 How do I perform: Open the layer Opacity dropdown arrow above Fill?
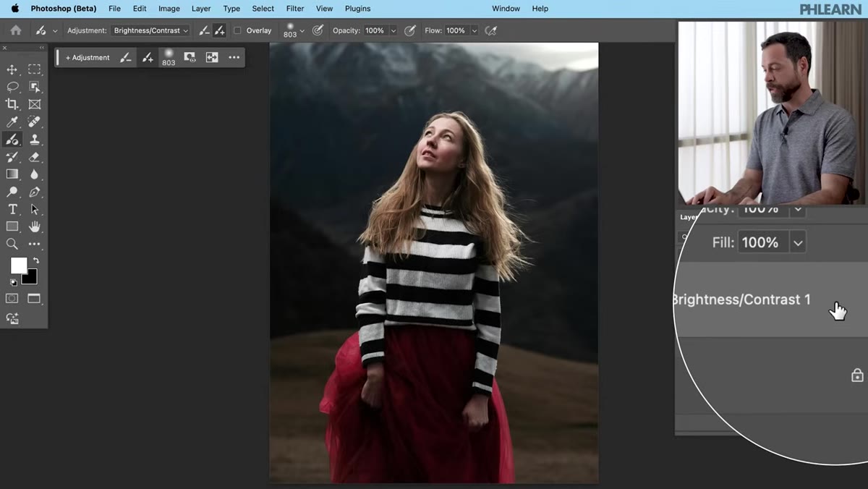[x=798, y=210]
